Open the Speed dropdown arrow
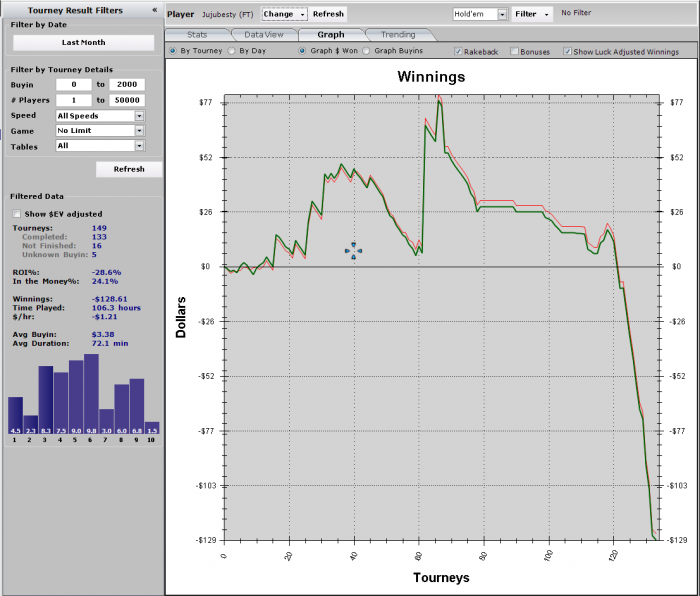The image size is (700, 596). coord(139,116)
